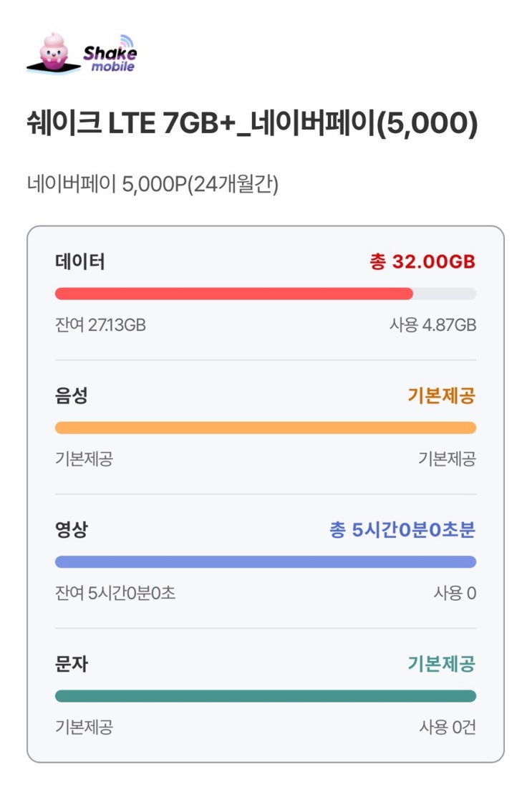Click the blue video usage bar
The width and height of the screenshot is (532, 787).
(x=265, y=562)
